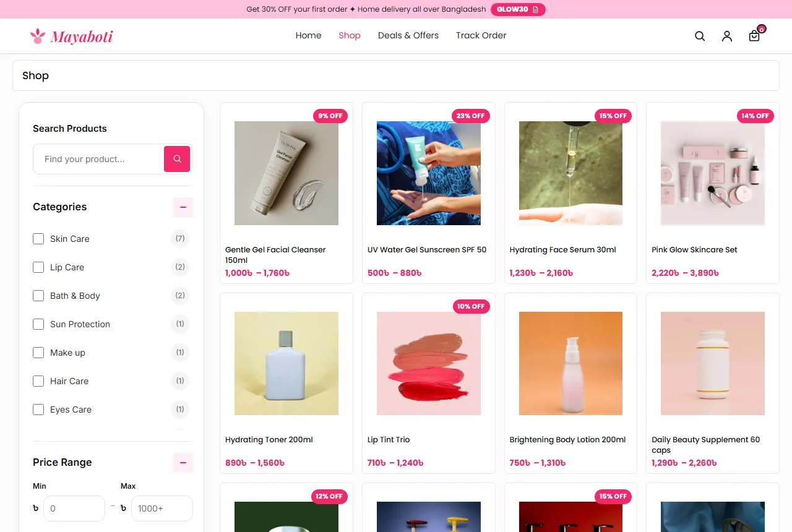Check the Hair Care category

coord(38,381)
